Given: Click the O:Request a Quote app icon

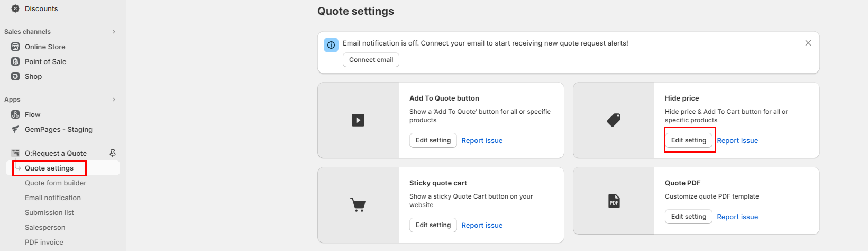Looking at the screenshot, I should pyautogui.click(x=15, y=153).
